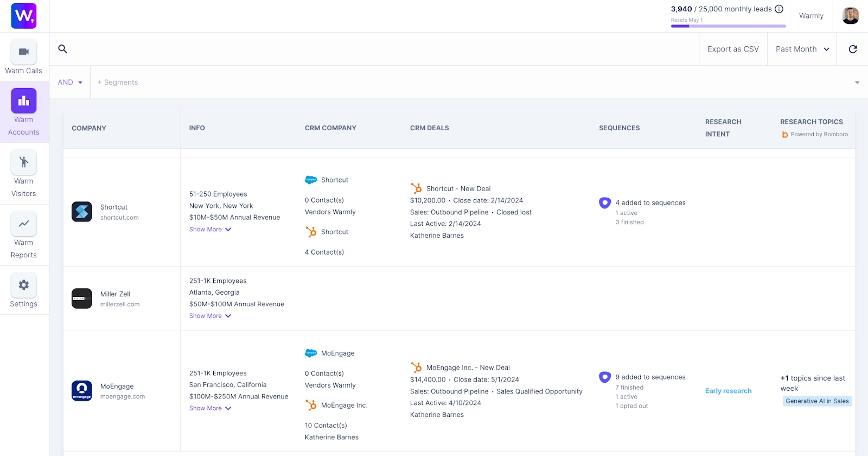This screenshot has height=456, width=868.
Task: Click Miller Zell company logo
Action: point(82,299)
